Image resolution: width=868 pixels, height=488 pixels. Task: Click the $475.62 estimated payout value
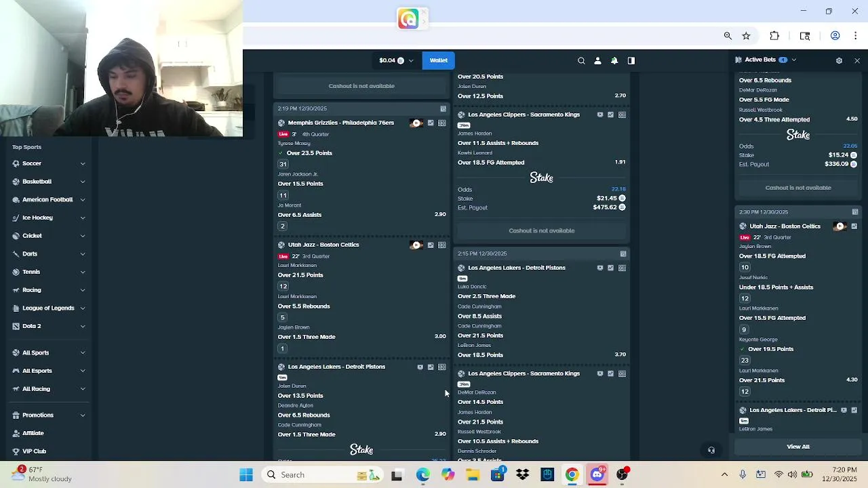pos(606,207)
